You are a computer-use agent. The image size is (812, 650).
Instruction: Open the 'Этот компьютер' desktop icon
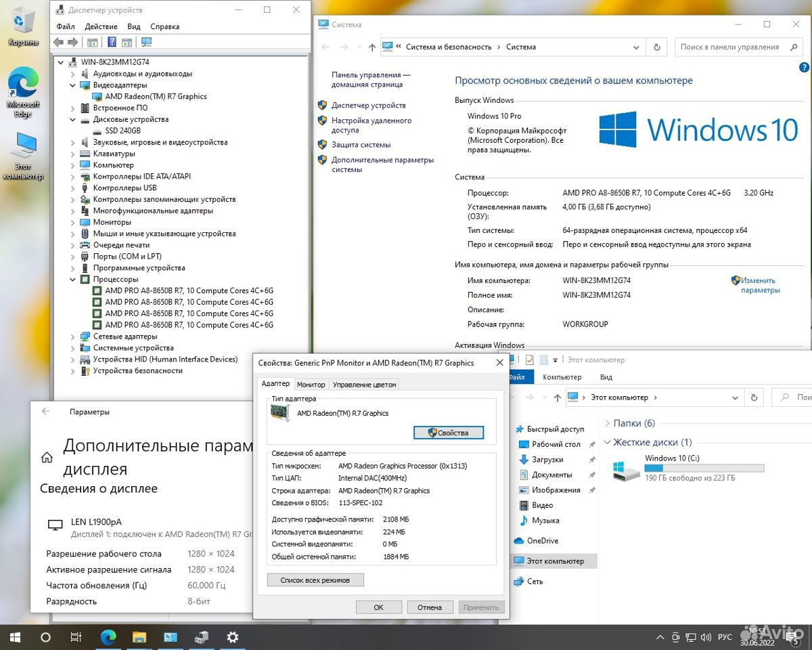23,156
